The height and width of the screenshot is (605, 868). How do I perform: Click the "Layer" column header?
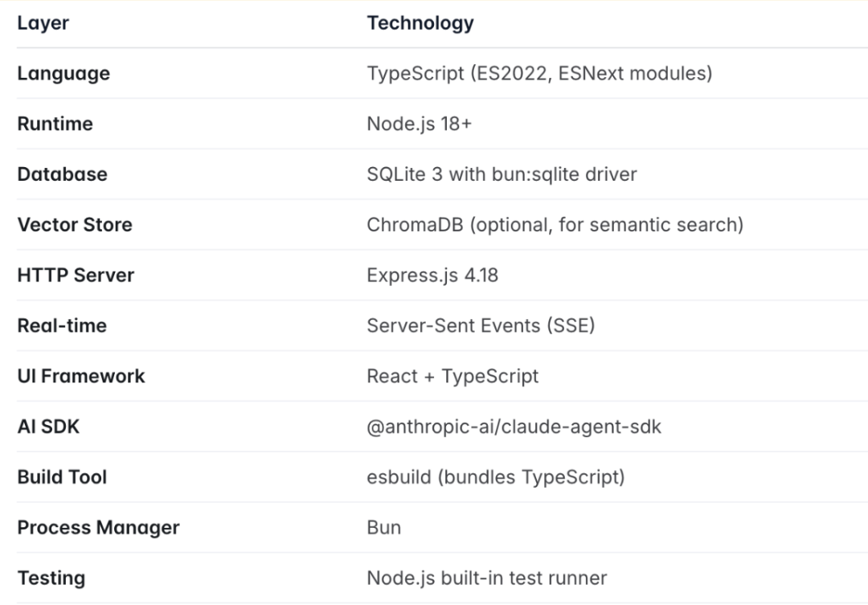pyautogui.click(x=43, y=23)
